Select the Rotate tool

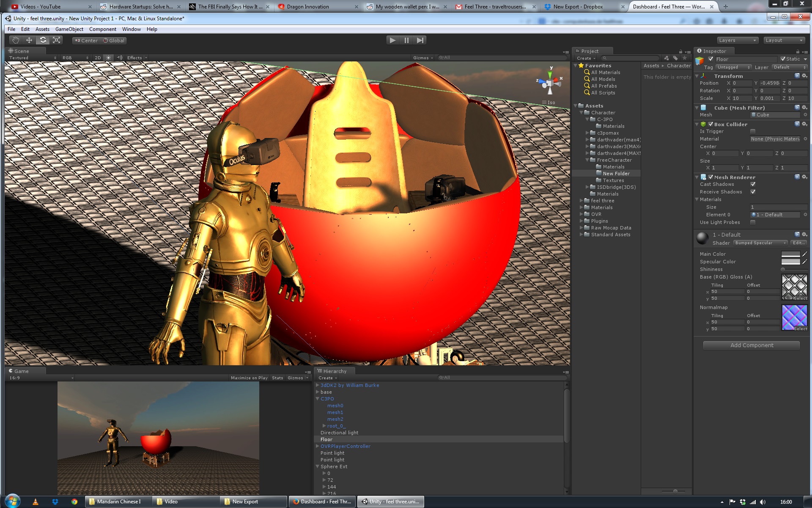[43, 40]
